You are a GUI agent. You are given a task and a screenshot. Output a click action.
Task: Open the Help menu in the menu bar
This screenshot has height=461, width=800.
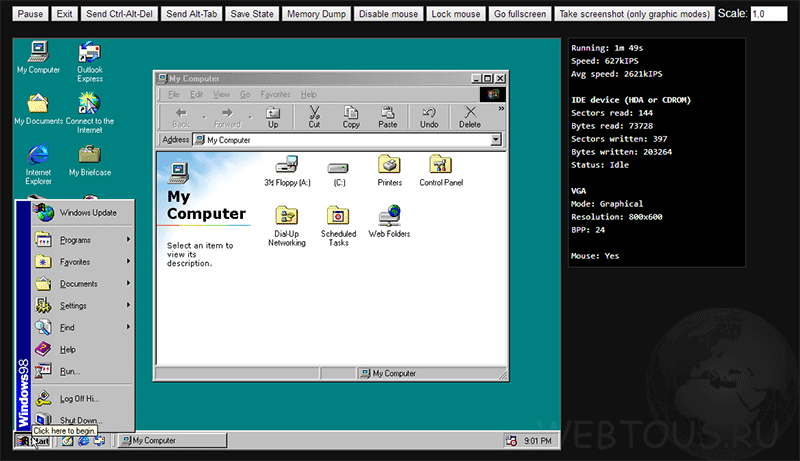[308, 94]
